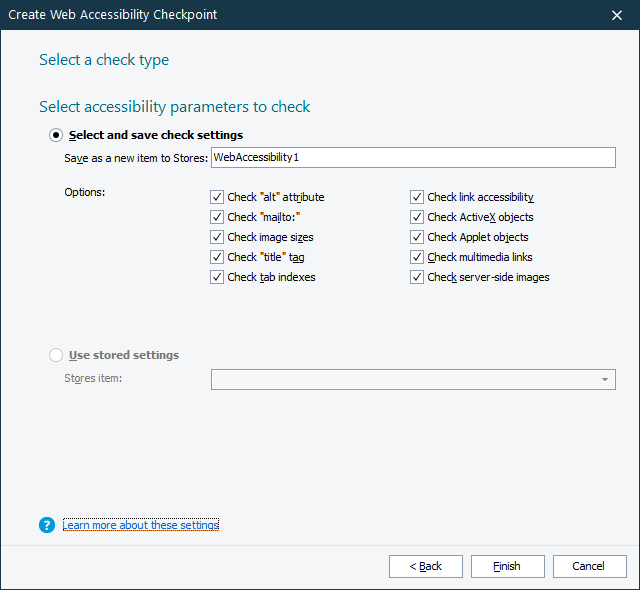The image size is (640, 590).
Task: Choose the Select and save check settings radio
Action: [x=56, y=135]
